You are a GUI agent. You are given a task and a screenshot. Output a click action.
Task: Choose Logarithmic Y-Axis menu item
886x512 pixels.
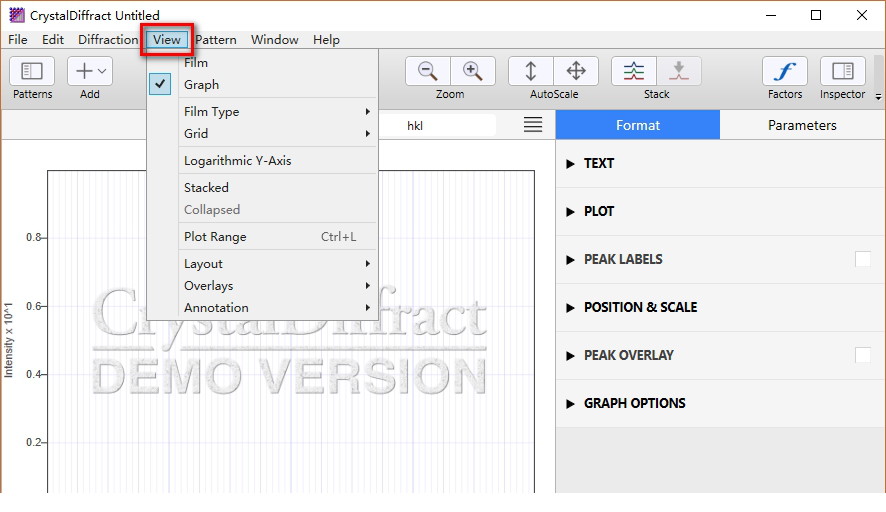(262, 161)
